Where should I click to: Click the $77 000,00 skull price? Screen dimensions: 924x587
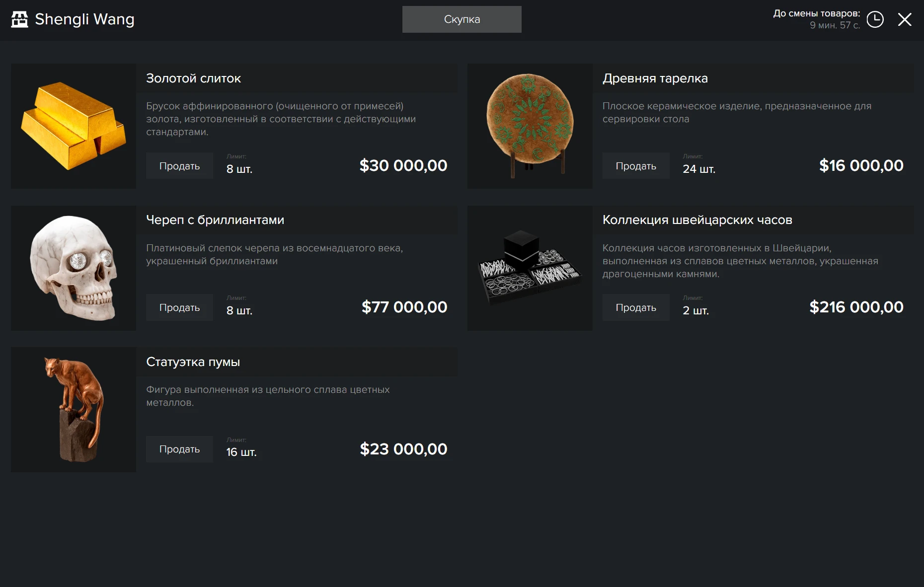click(x=404, y=307)
